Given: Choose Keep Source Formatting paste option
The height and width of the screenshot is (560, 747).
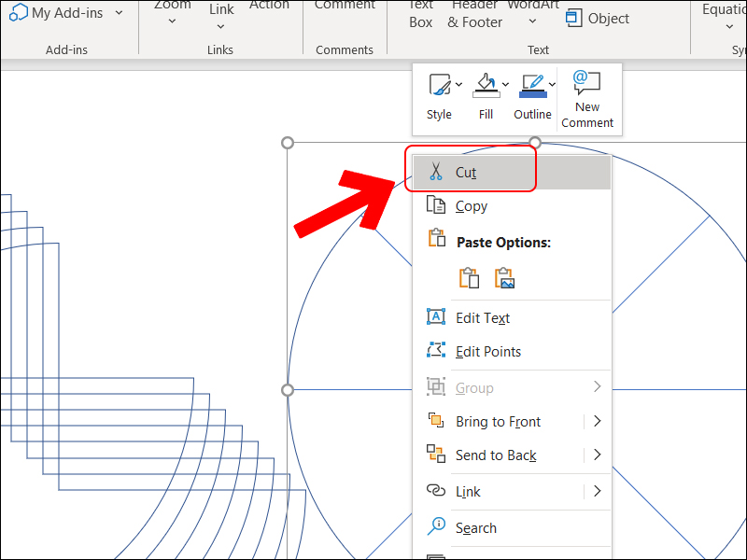Looking at the screenshot, I should coord(469,277).
